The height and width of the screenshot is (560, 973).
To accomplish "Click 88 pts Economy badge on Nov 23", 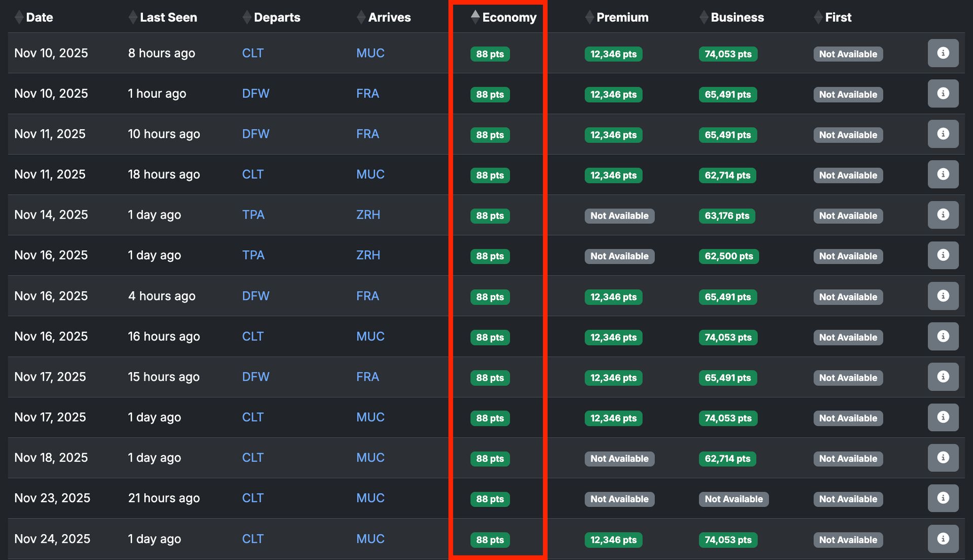I will (490, 499).
